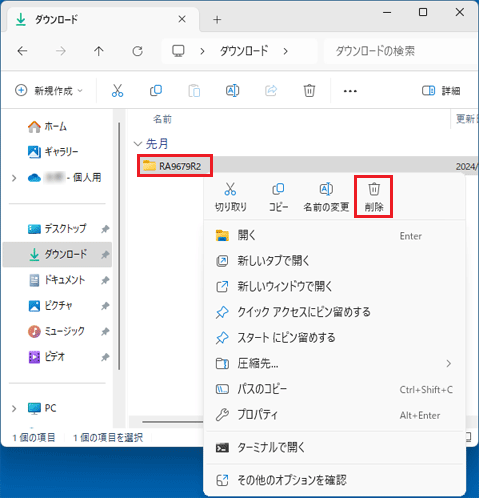
Task: Choose 削除 in the context menu
Action: (x=374, y=197)
